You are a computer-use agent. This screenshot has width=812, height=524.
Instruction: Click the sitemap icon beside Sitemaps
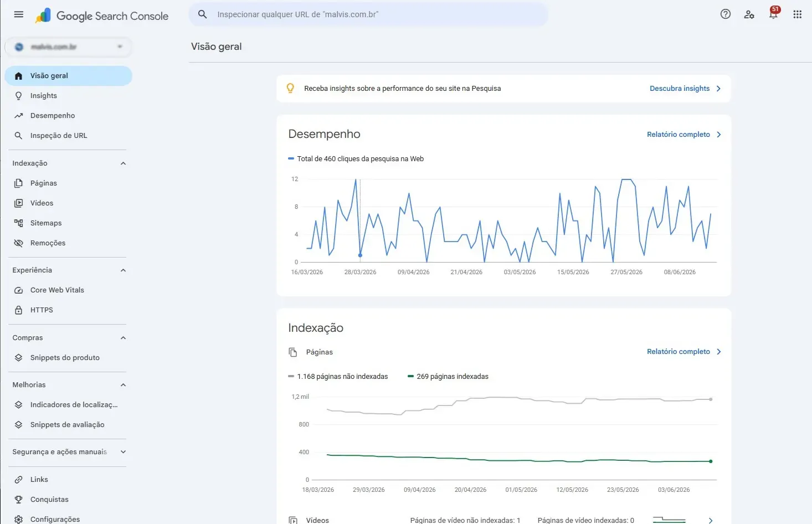click(18, 223)
